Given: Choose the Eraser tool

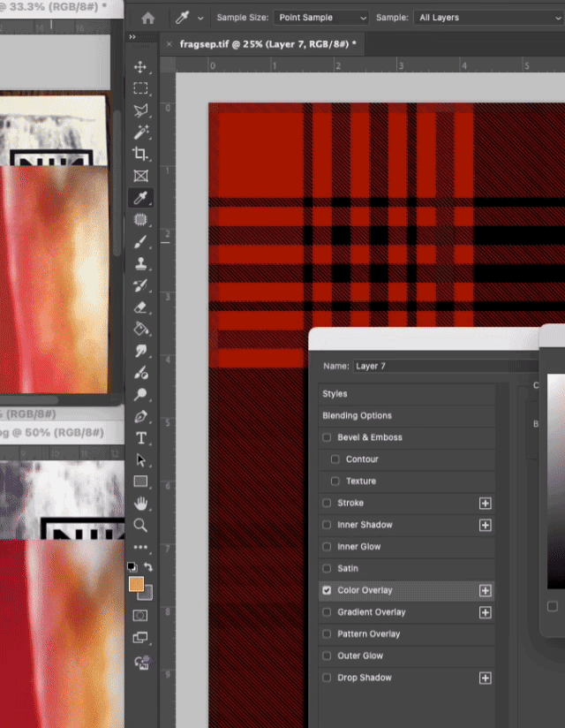Looking at the screenshot, I should [x=140, y=307].
